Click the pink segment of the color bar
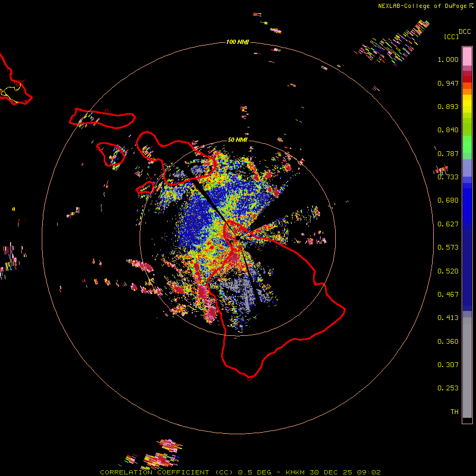The height and width of the screenshot is (476, 476). click(467, 56)
